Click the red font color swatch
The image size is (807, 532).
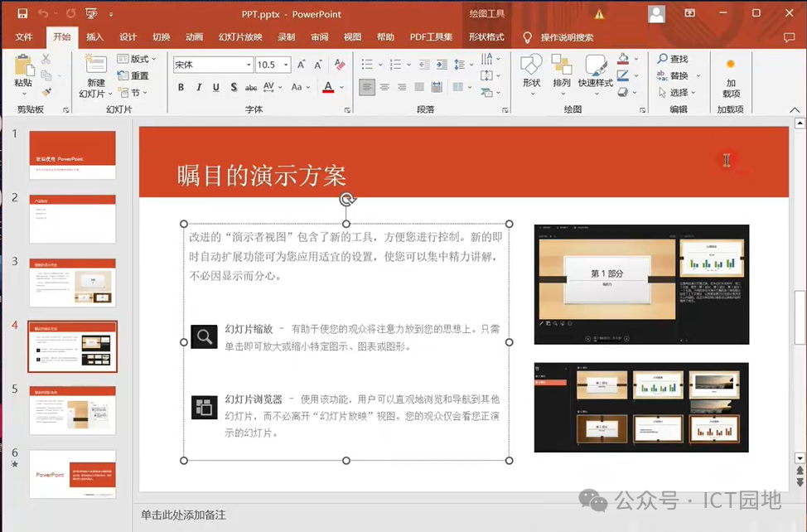click(328, 87)
